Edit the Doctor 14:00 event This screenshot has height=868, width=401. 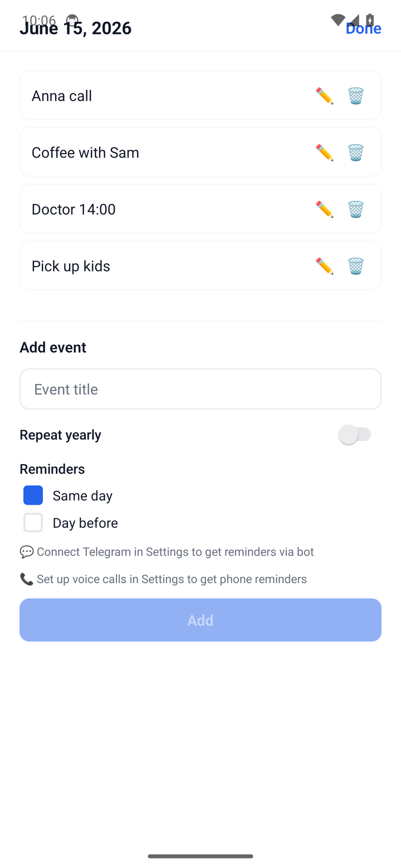coord(324,209)
